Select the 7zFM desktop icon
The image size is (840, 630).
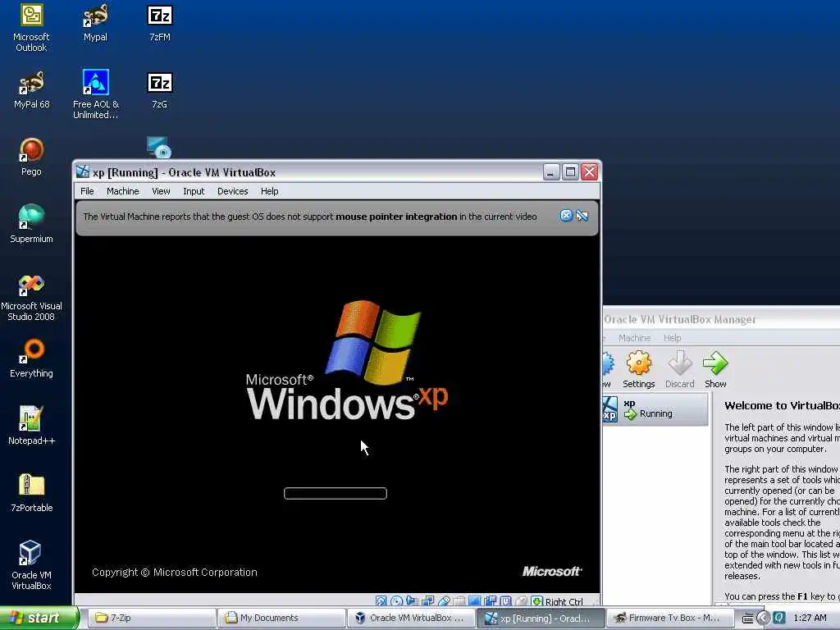point(160,24)
